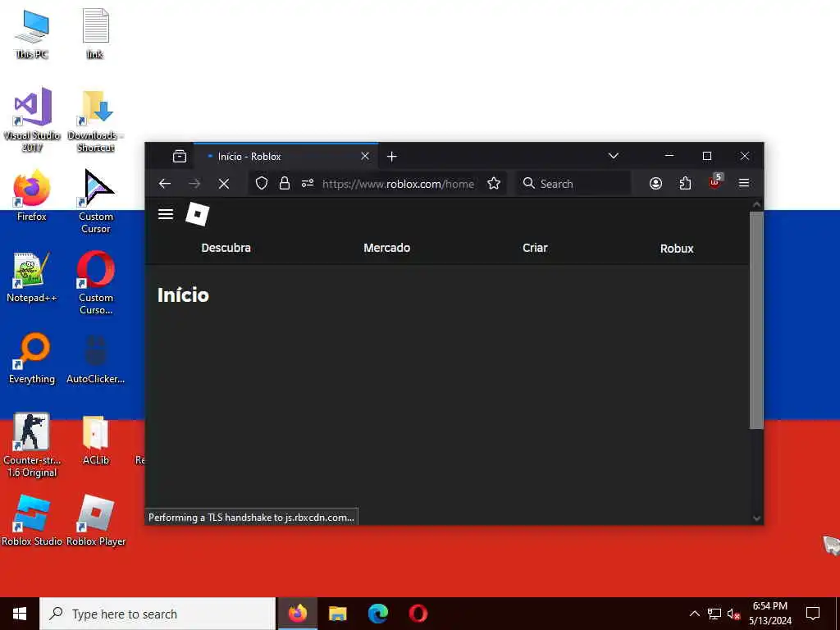Expand the list all tabs chevron
The height and width of the screenshot is (630, 840).
614,156
